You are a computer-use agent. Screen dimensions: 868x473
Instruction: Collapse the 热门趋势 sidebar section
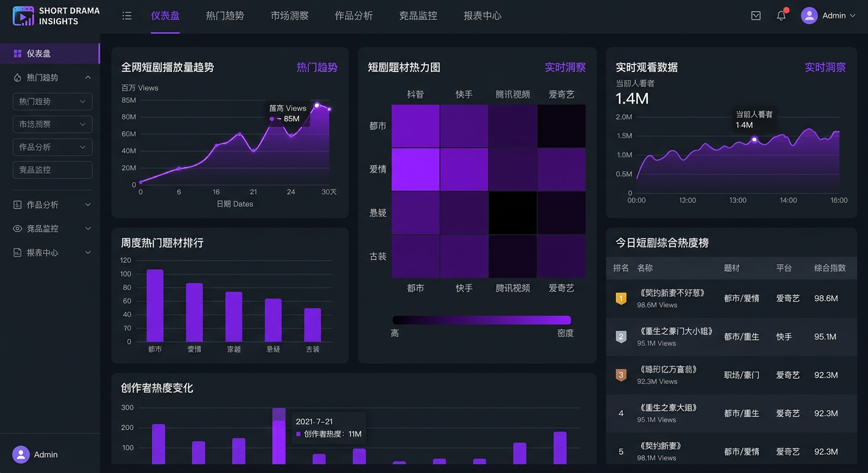click(x=88, y=78)
